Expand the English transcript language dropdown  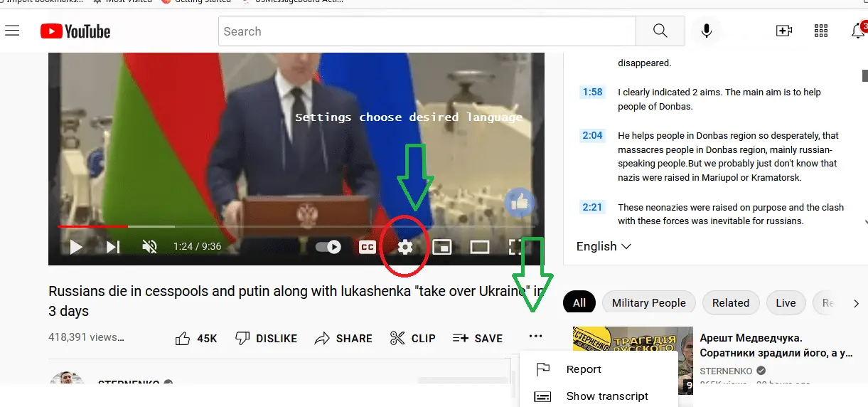(x=604, y=246)
